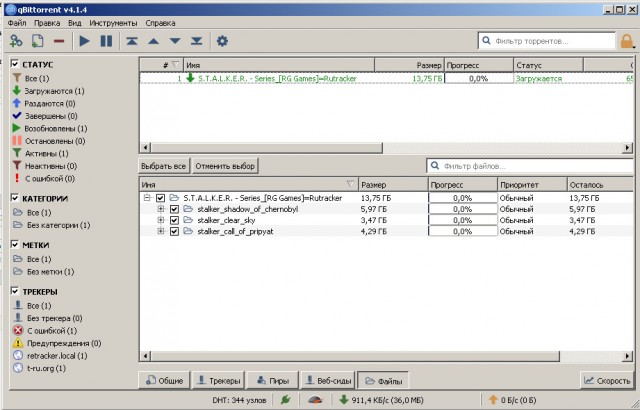640x410 pixels.
Task: Select the Возобновлены (1) filter
Action: click(x=50, y=129)
